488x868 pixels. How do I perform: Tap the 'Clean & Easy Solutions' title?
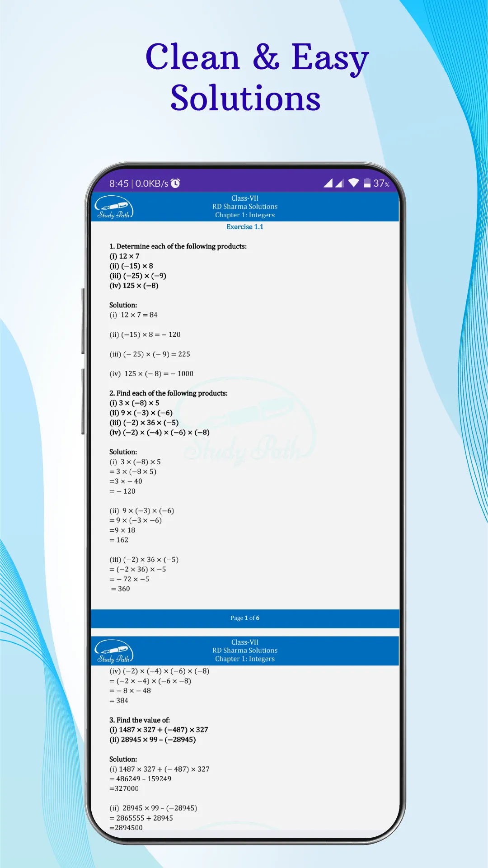(257, 77)
